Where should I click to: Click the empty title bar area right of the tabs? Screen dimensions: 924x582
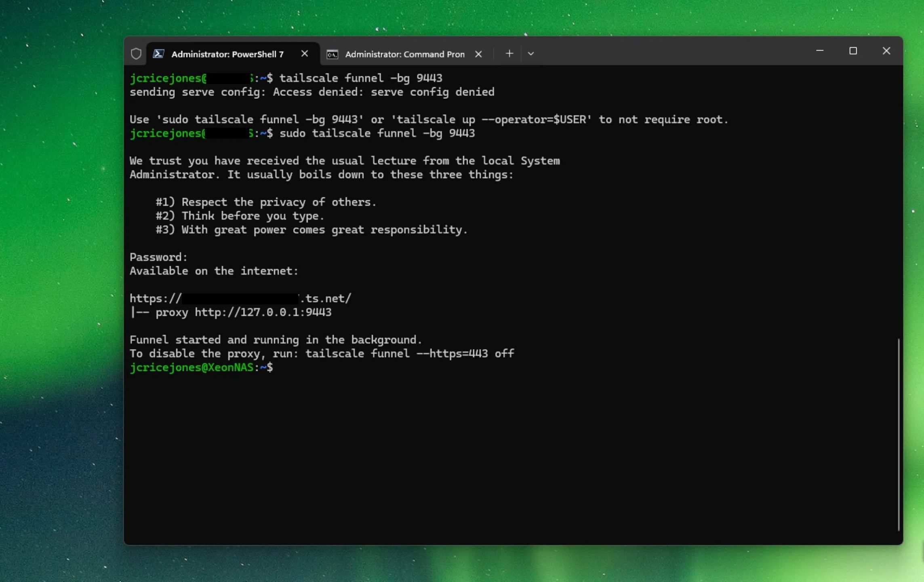point(671,52)
